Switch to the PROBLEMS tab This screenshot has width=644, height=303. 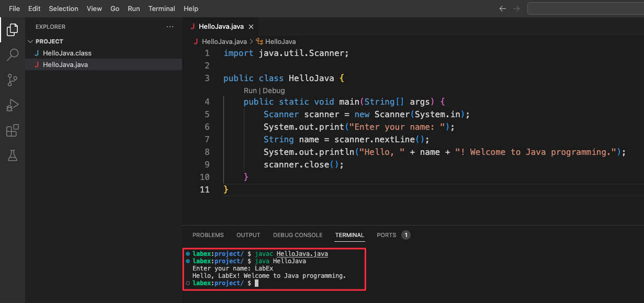(208, 235)
